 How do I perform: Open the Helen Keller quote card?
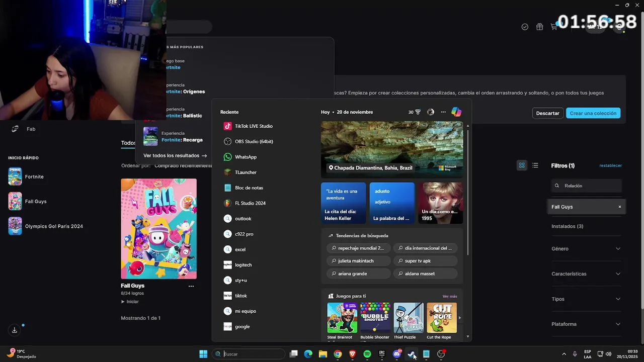click(x=343, y=203)
